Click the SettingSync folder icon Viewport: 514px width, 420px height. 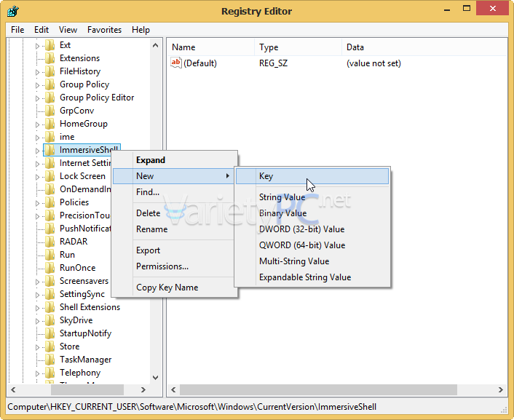pos(50,294)
